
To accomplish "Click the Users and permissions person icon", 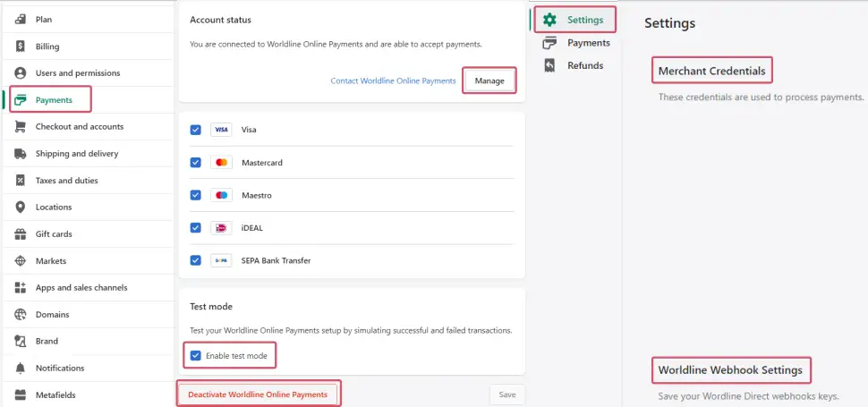I will [x=20, y=73].
